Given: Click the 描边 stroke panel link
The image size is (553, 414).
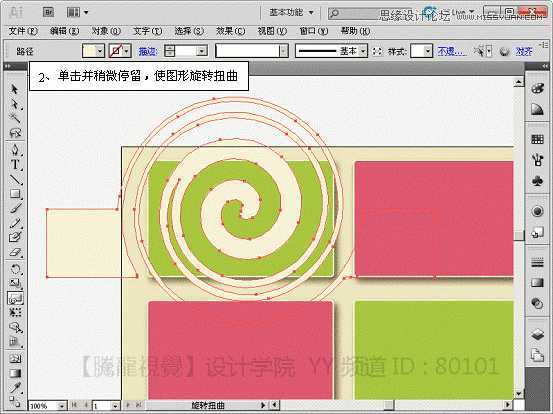Looking at the screenshot, I should [148, 51].
